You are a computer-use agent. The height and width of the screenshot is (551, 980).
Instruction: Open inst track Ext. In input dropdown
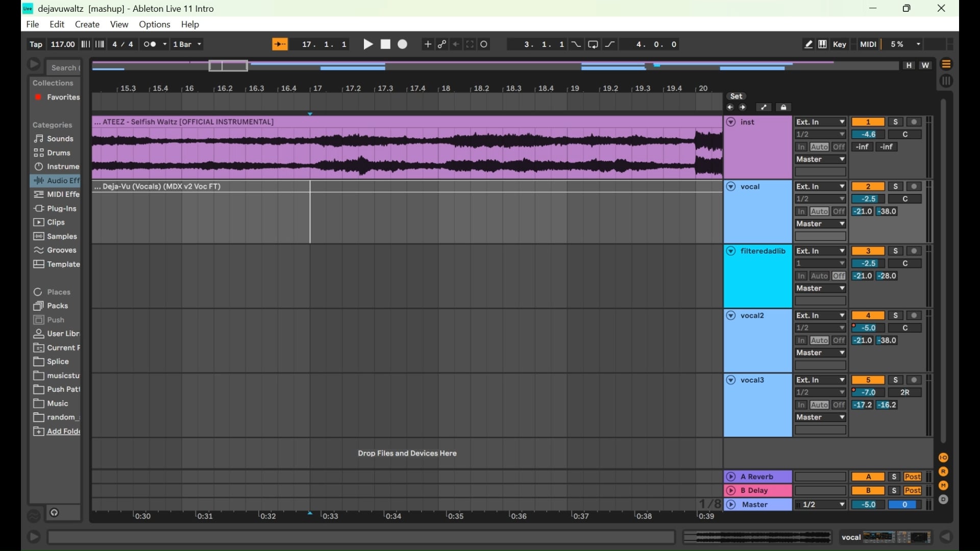point(820,122)
